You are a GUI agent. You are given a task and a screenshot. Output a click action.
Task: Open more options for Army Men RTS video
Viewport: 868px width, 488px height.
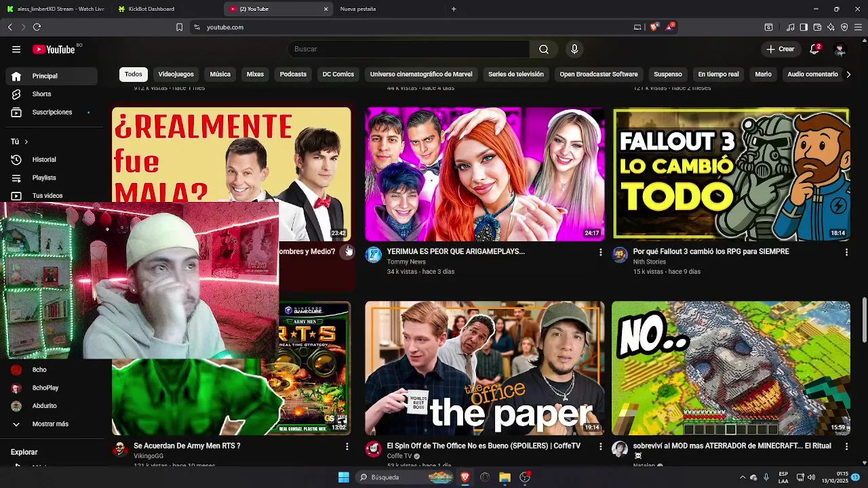coord(347,447)
